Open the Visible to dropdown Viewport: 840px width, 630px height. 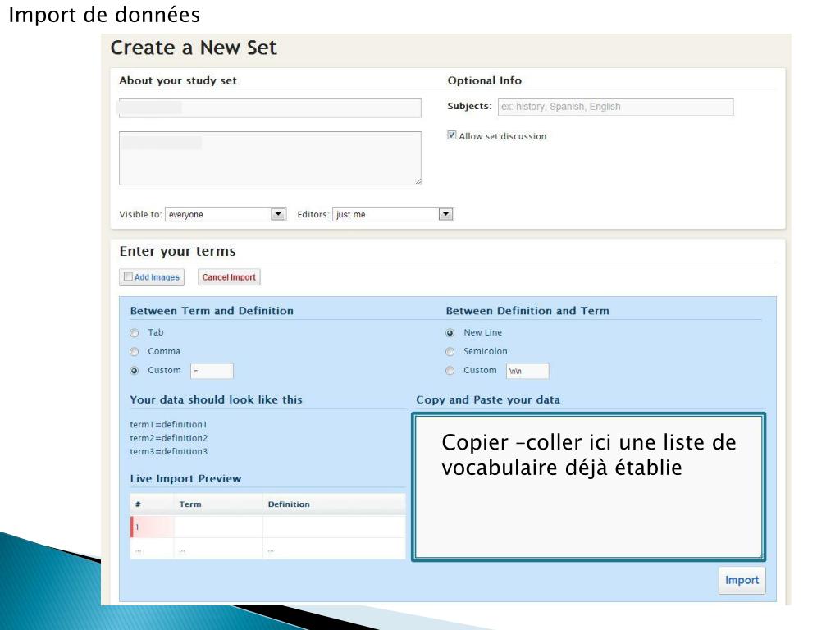(x=226, y=214)
